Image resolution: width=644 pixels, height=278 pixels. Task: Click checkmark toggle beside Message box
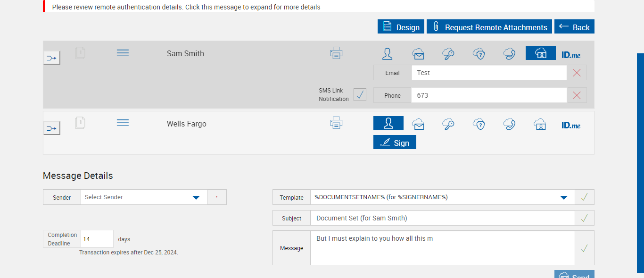tap(585, 248)
